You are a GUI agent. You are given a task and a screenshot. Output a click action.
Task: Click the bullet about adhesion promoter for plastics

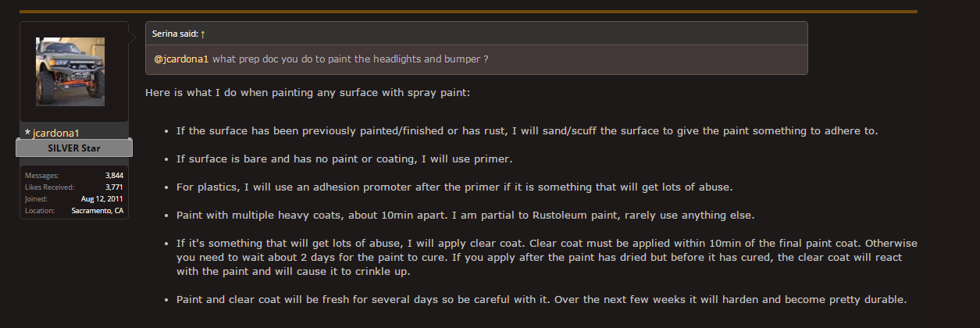click(x=453, y=187)
